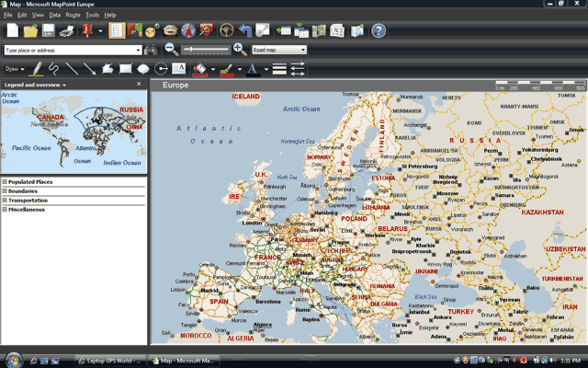
Task: Export data to Excel icon
Action: coord(337,30)
